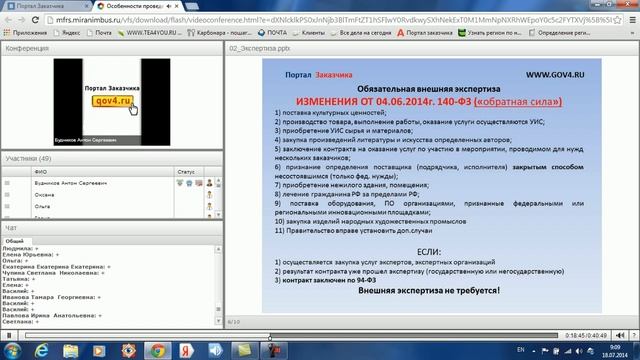Open the ПОЧТА bookmark with blue icon

click(x=272, y=33)
